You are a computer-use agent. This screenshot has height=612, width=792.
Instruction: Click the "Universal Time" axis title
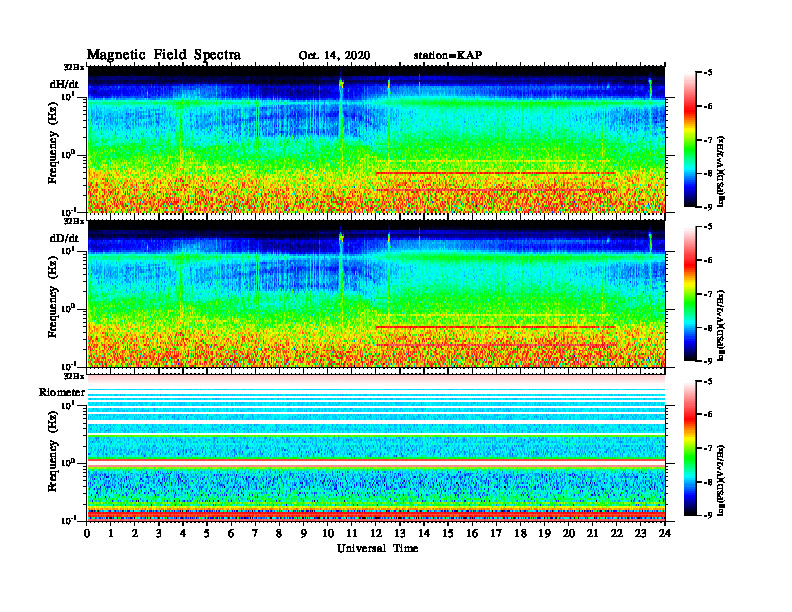click(377, 548)
